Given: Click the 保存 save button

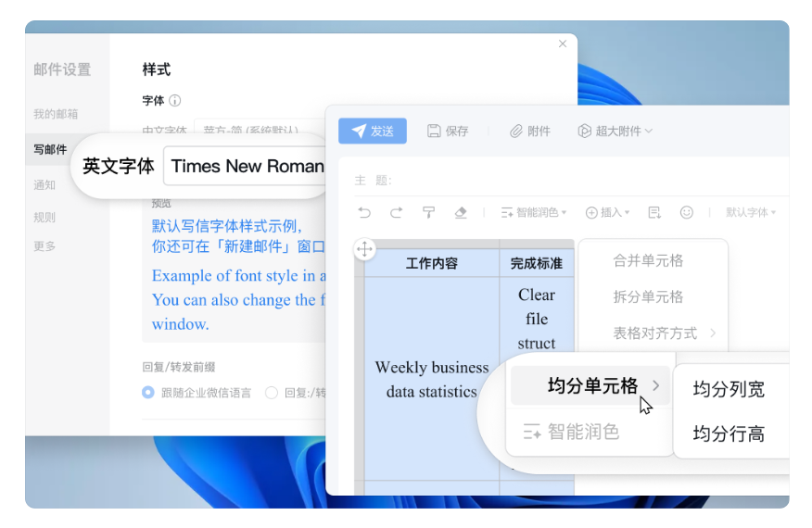Looking at the screenshot, I should (448, 132).
